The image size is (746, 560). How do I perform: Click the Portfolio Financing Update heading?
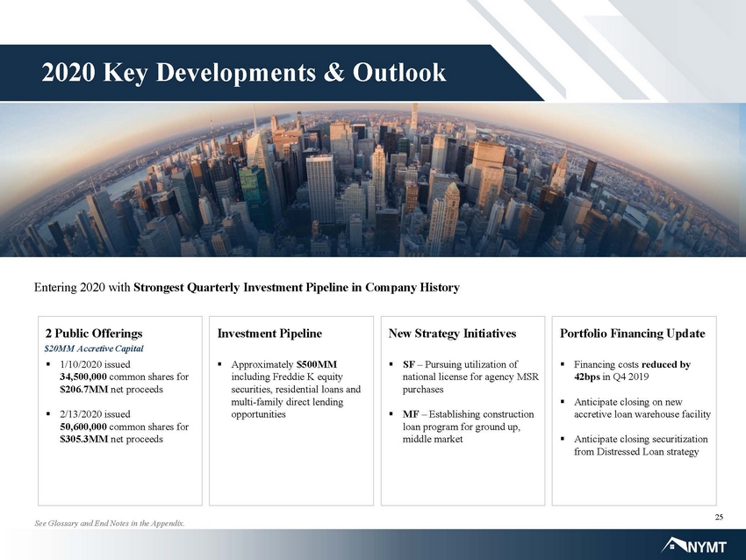pos(632,333)
